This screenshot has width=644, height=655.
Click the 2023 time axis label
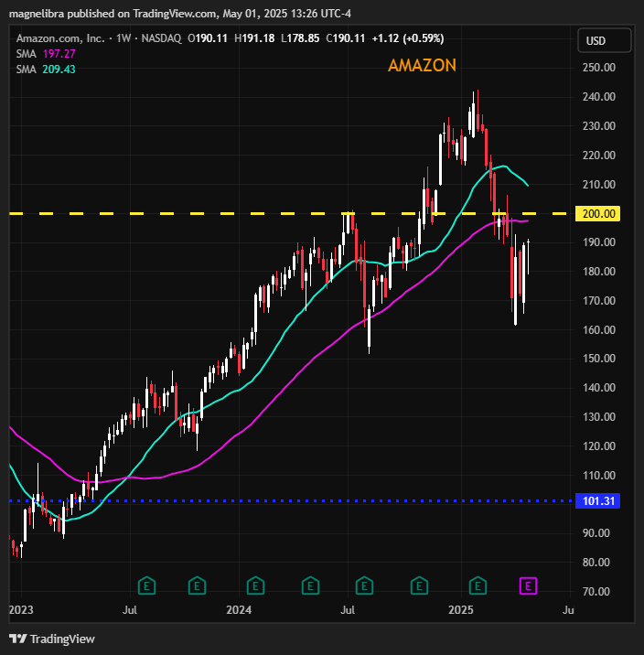pos(21,610)
